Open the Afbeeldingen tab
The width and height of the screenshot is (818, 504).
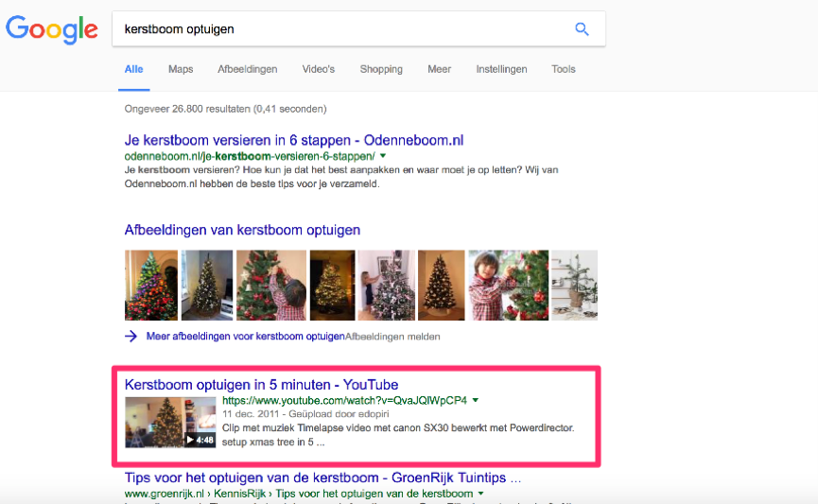247,69
